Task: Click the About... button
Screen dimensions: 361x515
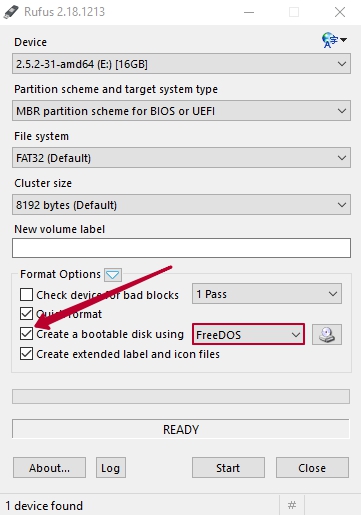Action: click(49, 468)
